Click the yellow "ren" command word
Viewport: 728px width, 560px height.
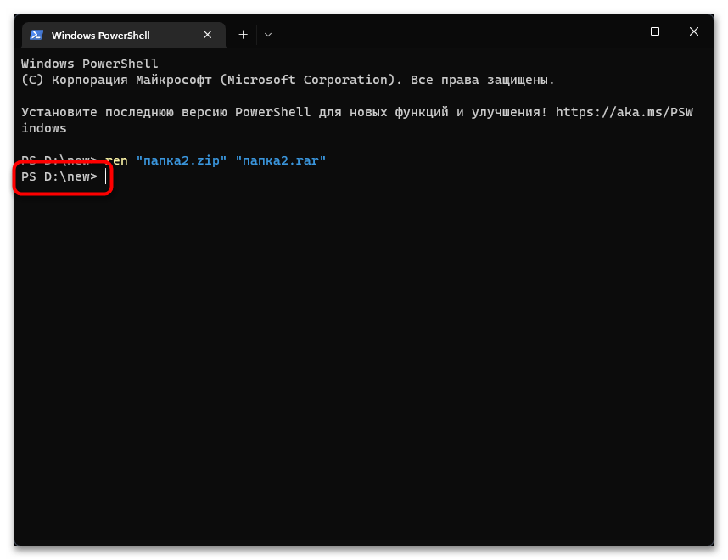tap(117, 160)
